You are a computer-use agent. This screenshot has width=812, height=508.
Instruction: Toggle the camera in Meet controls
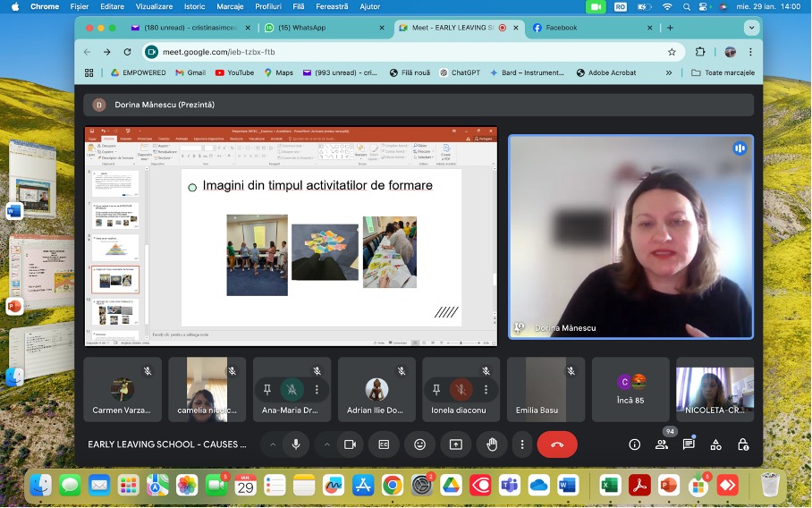[351, 444]
